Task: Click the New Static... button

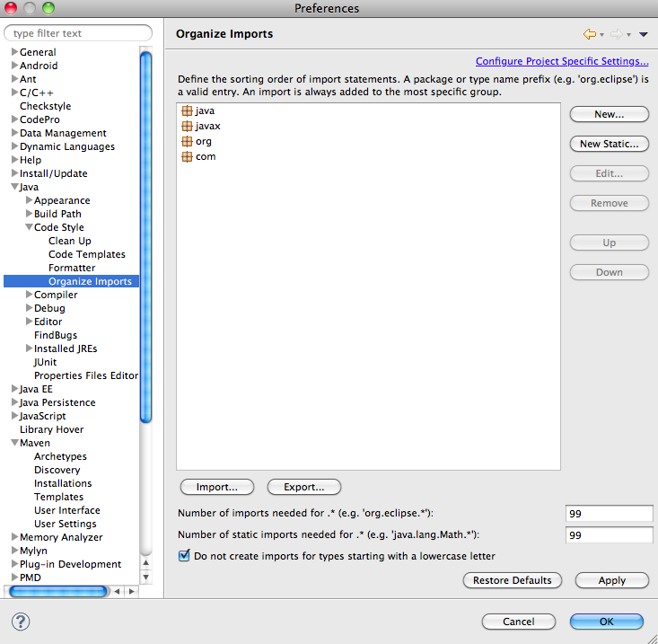Action: pos(610,144)
